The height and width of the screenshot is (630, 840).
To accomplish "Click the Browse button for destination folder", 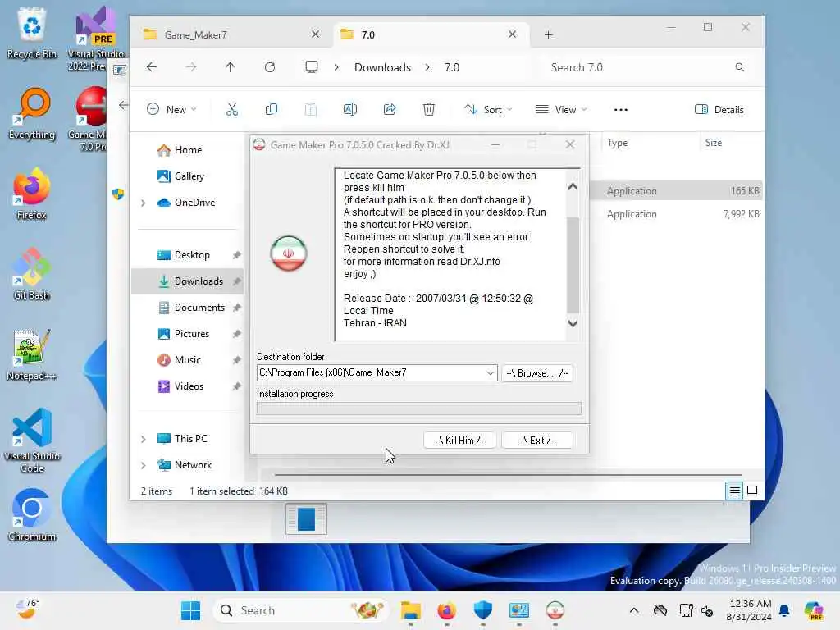I will pos(536,373).
